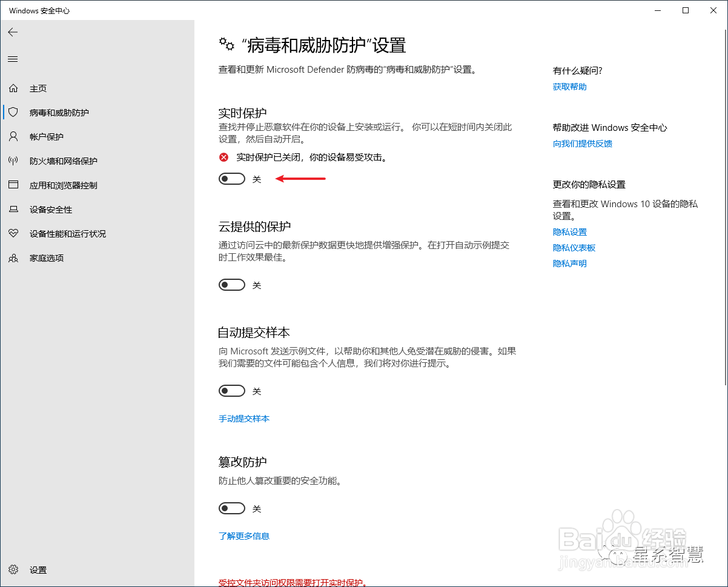
Task: Select 设备安全性 in the sidebar
Action: tap(51, 210)
